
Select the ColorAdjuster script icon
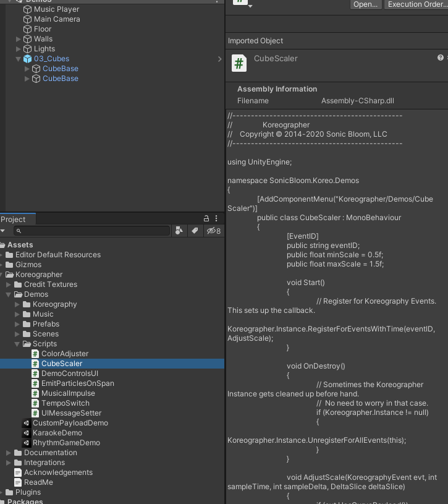35,354
